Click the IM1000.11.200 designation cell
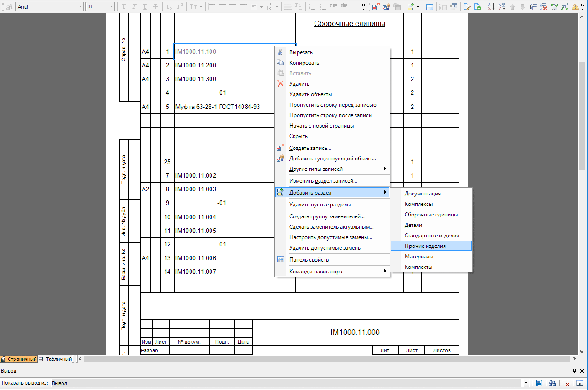This screenshot has height=390, width=588. [196, 66]
